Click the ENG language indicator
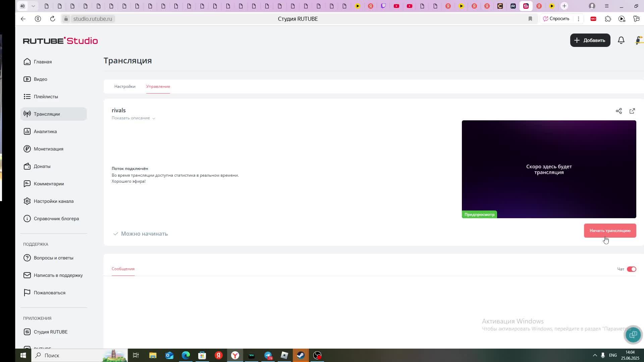The width and height of the screenshot is (644, 362). pos(613,355)
